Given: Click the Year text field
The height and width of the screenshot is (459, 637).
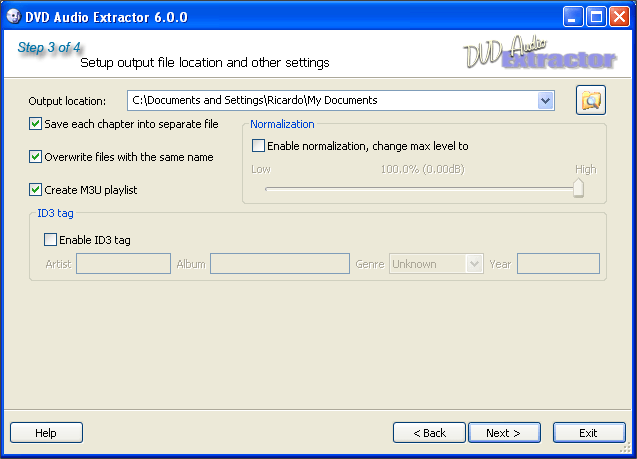Looking at the screenshot, I should [x=558, y=264].
